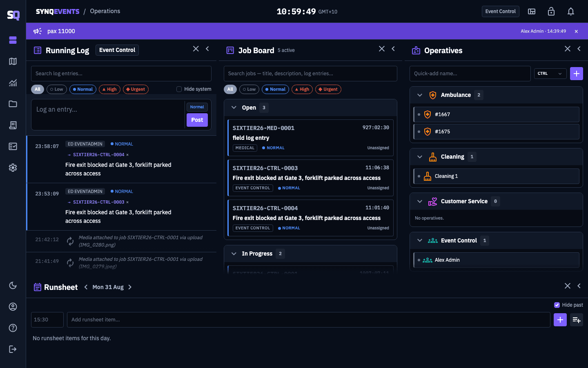Collapse the Running Log panel arrow
The height and width of the screenshot is (368, 588).
coord(207,49)
